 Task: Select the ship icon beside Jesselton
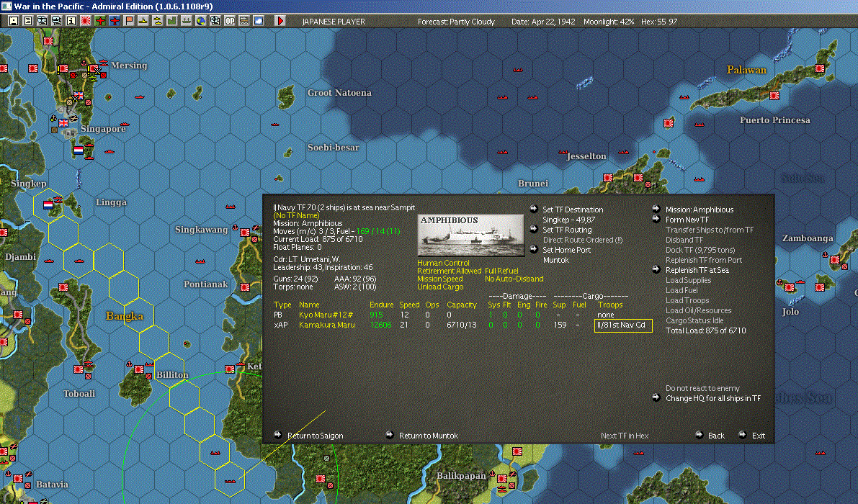tap(562, 152)
